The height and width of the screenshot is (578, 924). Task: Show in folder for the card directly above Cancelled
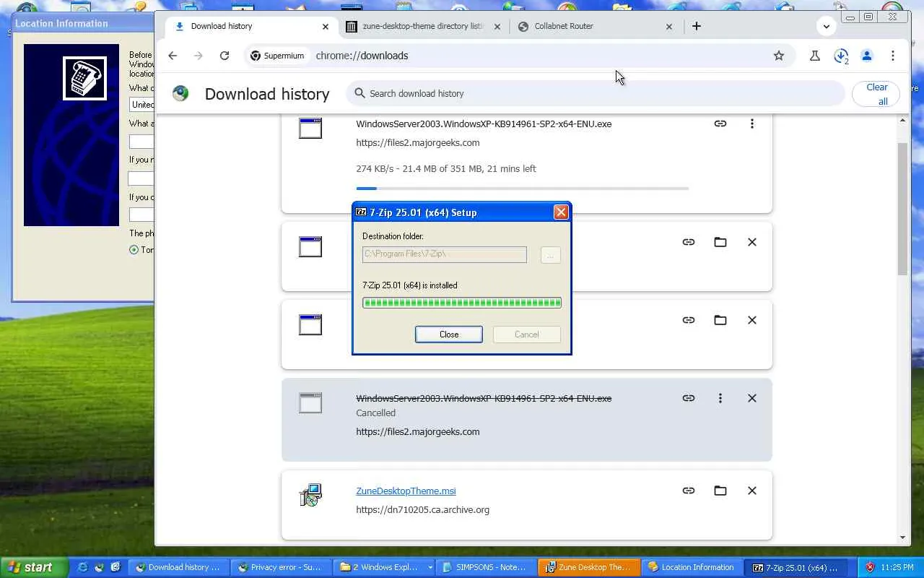point(720,320)
